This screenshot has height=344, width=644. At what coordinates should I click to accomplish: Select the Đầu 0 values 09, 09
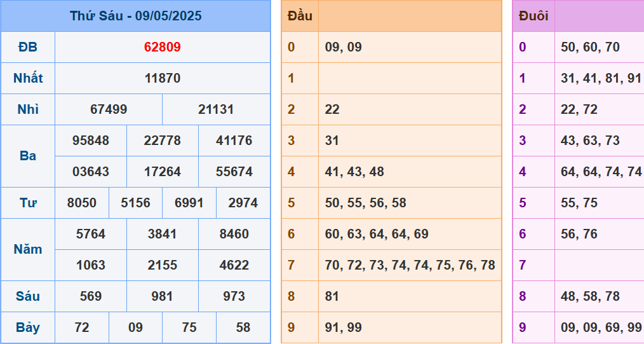coord(344,47)
